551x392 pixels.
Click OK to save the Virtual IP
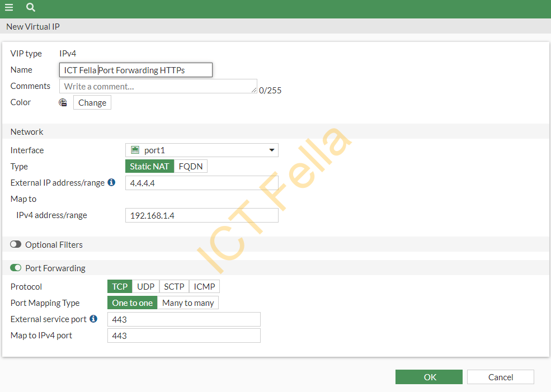(428, 376)
